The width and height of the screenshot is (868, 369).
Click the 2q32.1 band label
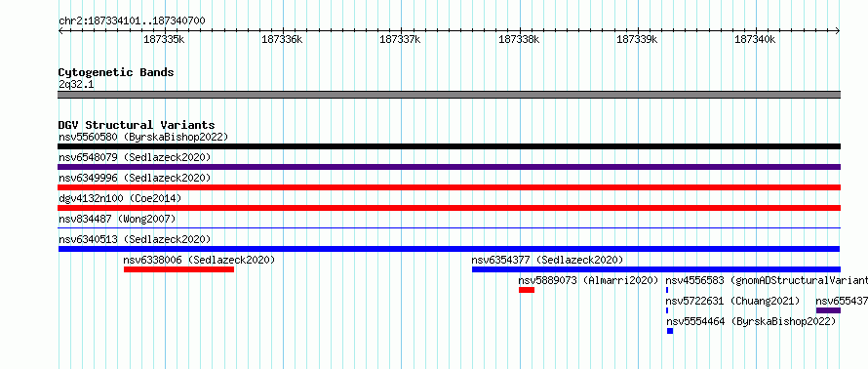pyautogui.click(x=75, y=84)
